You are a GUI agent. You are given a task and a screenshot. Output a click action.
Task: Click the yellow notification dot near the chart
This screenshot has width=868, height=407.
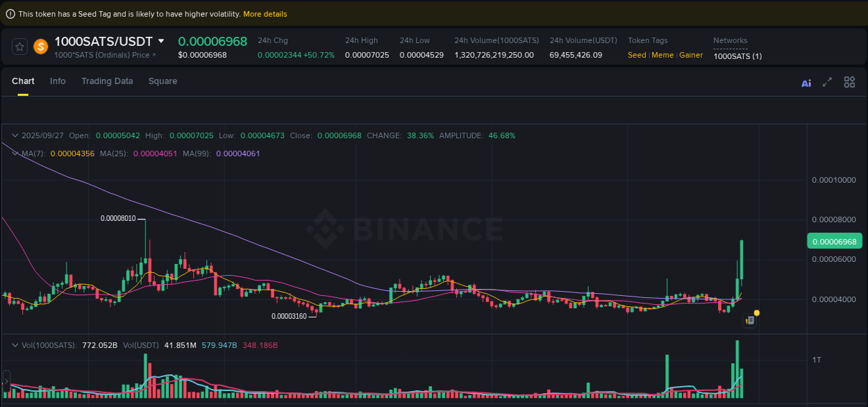[756, 313]
